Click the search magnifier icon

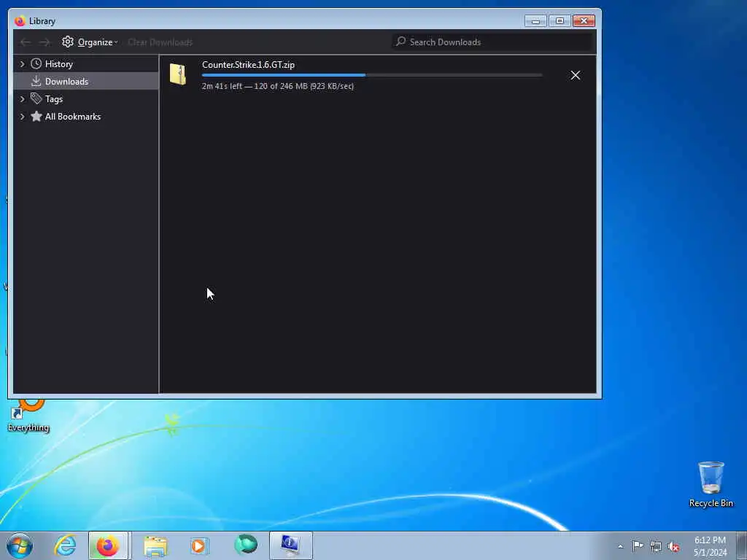[400, 42]
